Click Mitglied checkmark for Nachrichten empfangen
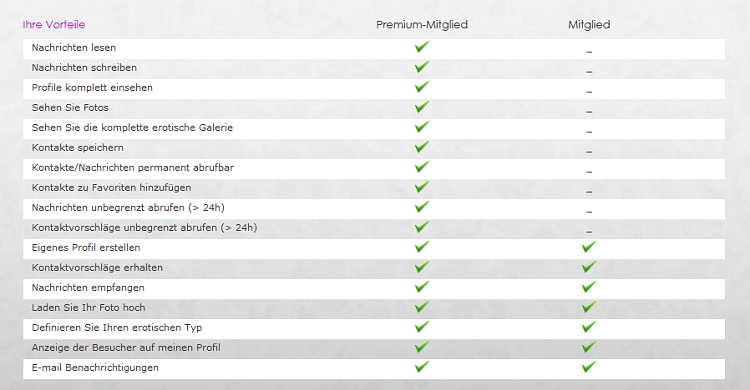Screen dimensions: 750x390 point(589,287)
